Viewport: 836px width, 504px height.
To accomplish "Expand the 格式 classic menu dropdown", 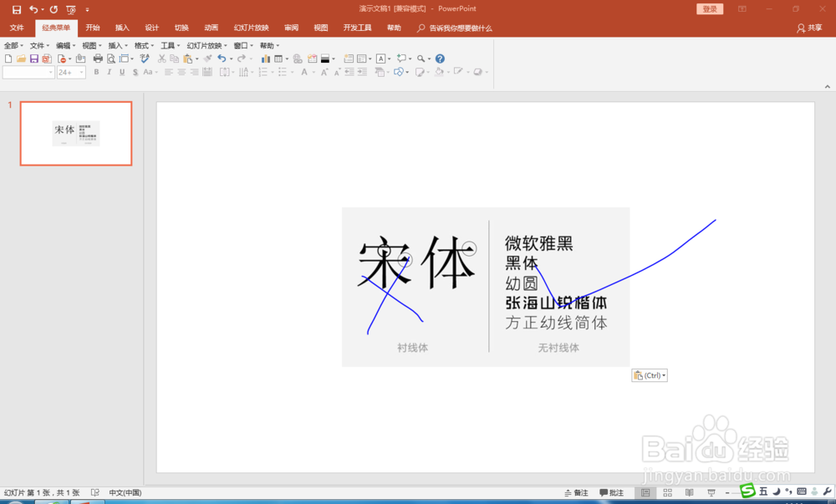I will [144, 45].
